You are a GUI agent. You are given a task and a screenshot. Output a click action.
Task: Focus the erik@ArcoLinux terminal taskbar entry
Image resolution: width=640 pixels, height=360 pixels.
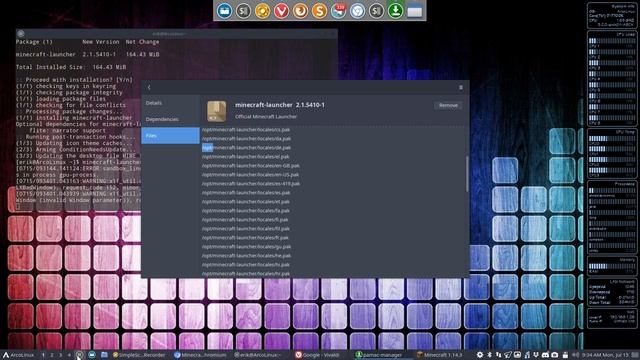click(257, 355)
